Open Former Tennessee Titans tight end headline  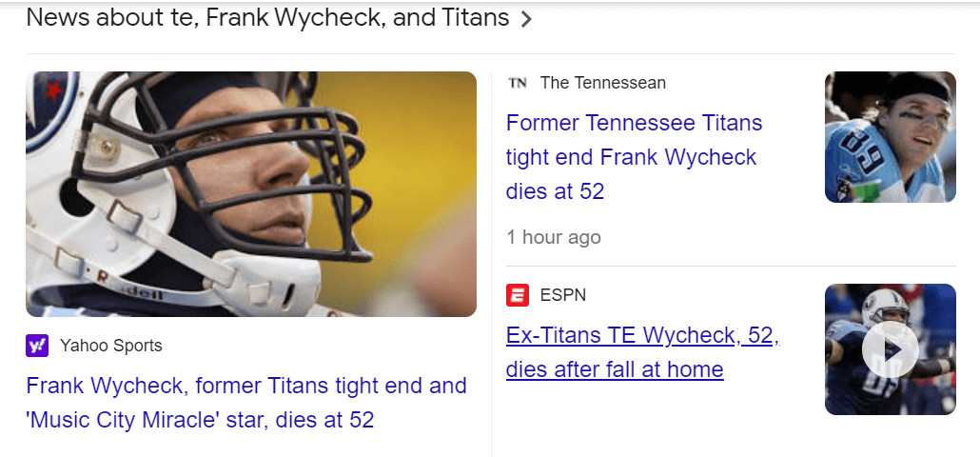point(634,157)
